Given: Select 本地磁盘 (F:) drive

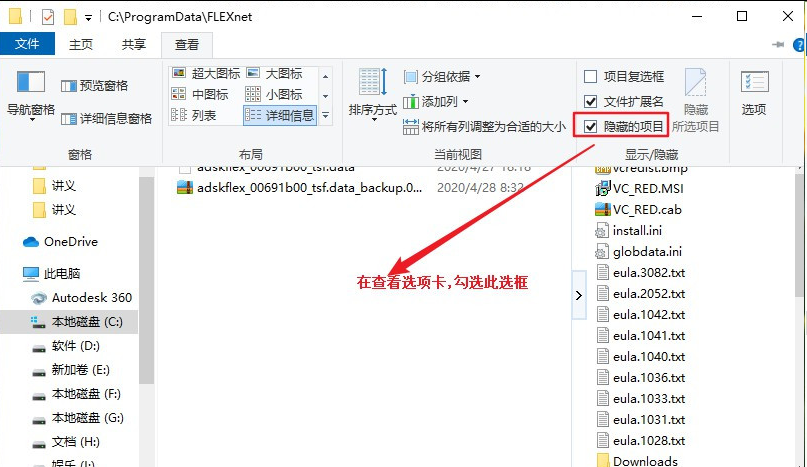Looking at the screenshot, I should click(76, 394).
